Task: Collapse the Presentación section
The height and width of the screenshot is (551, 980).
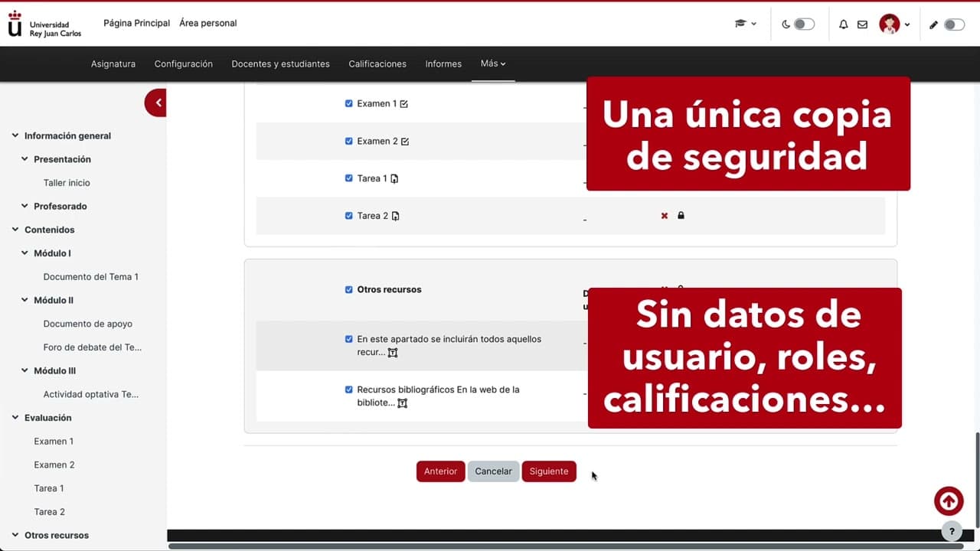Action: coord(24,159)
